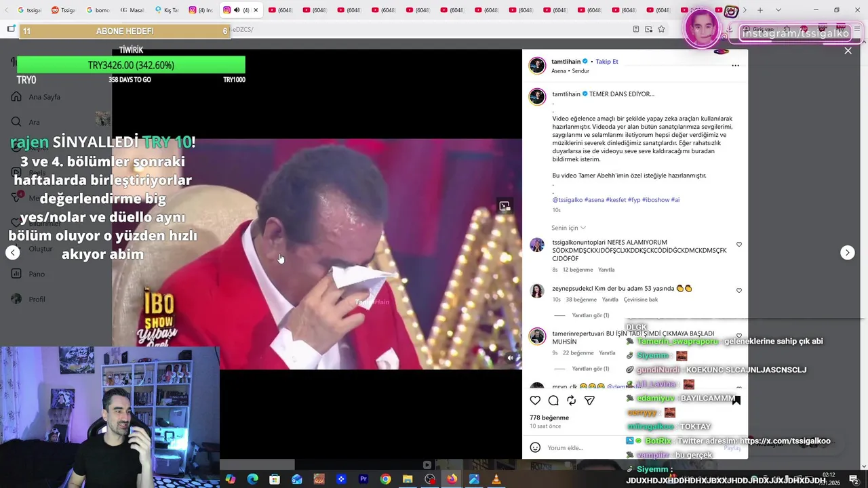The width and height of the screenshot is (868, 488).
Task: Switch to the Kış Tat browser tab
Action: click(x=166, y=10)
